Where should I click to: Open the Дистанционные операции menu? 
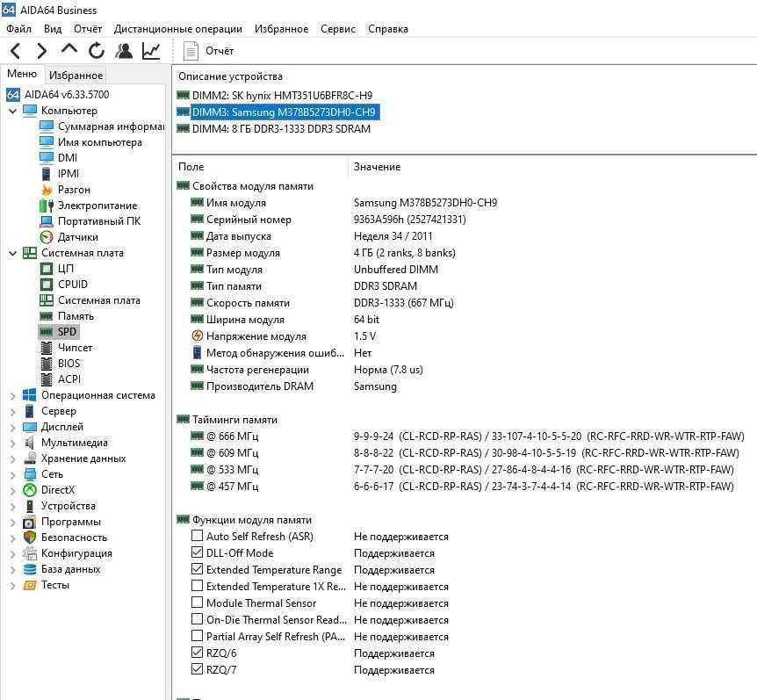177,29
